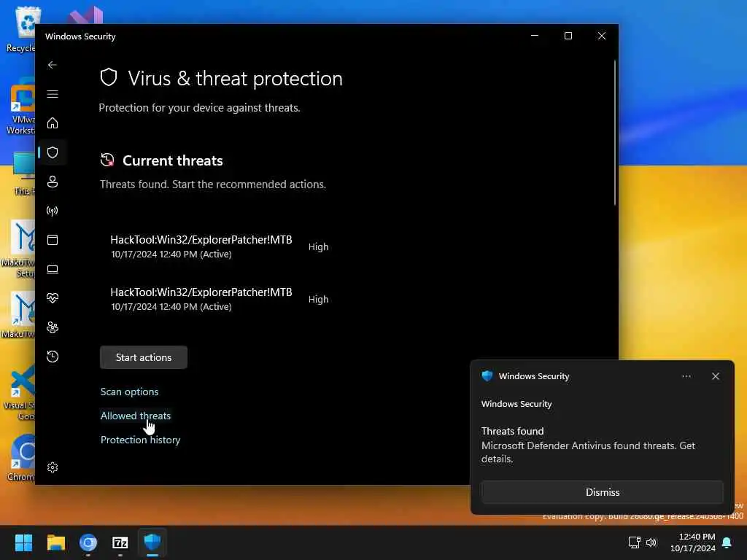Viewport: 747px width, 560px height.
Task: Select the Visual Studio Code desktop shortcut
Action: 19,393
